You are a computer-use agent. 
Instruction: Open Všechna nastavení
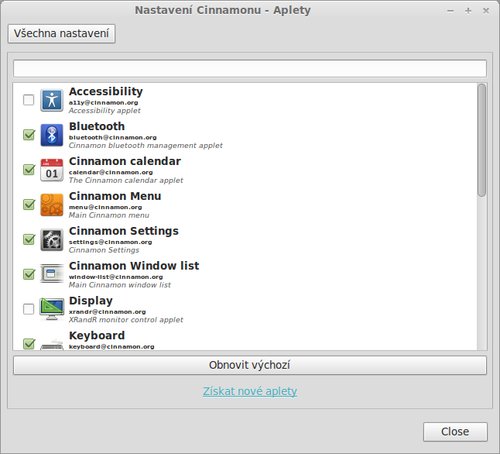(62, 34)
